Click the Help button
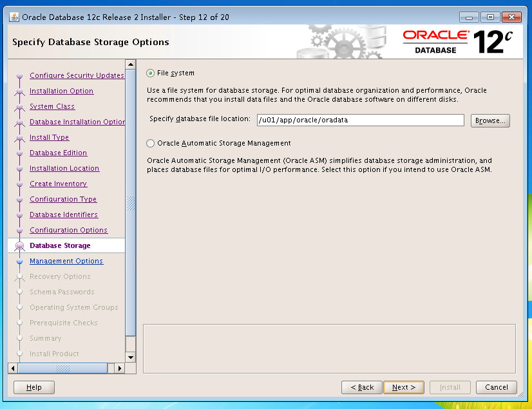This screenshot has width=532, height=409. pyautogui.click(x=34, y=387)
